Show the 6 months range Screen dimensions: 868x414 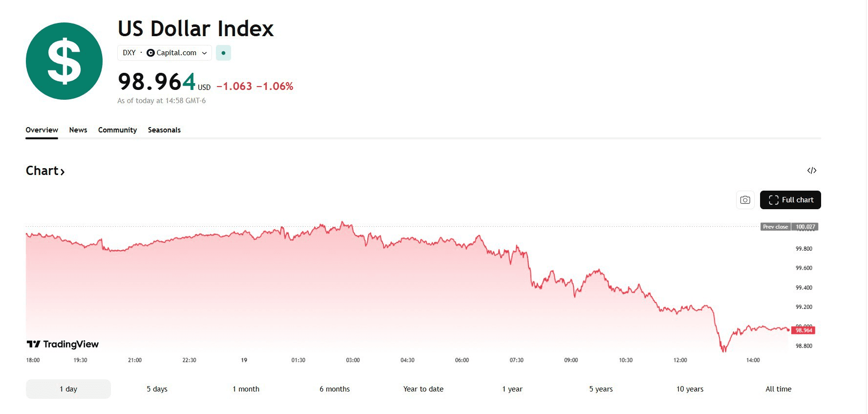click(x=335, y=389)
